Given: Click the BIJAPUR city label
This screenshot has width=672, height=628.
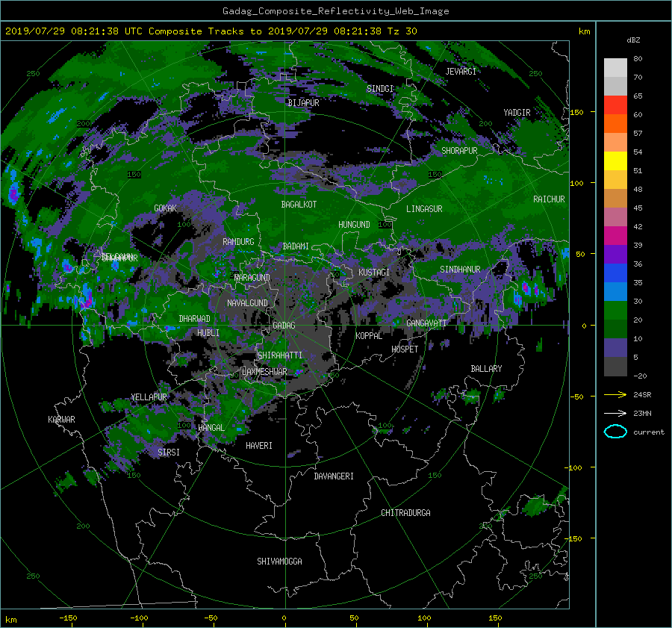Looking at the screenshot, I should click(x=303, y=103).
